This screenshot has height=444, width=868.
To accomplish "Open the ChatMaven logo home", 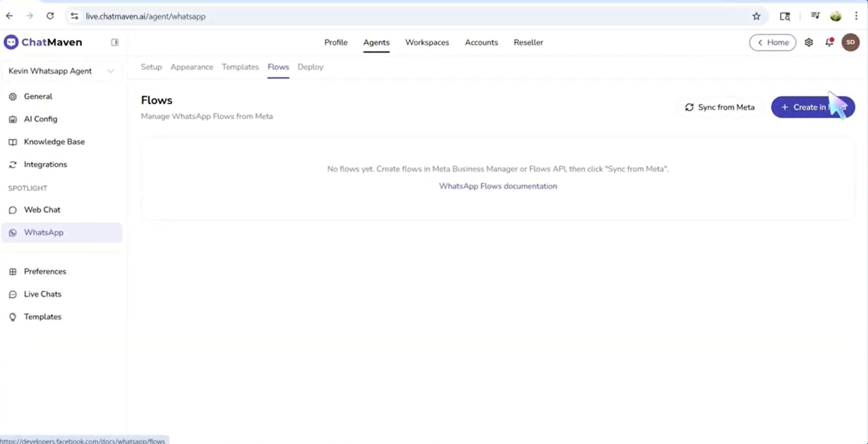I will coord(43,42).
